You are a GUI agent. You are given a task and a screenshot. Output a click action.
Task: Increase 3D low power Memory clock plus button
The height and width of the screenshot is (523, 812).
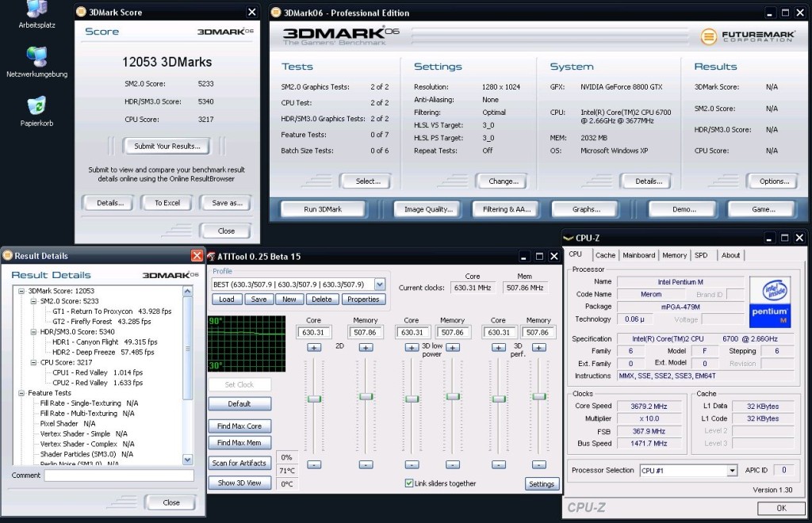click(x=453, y=348)
